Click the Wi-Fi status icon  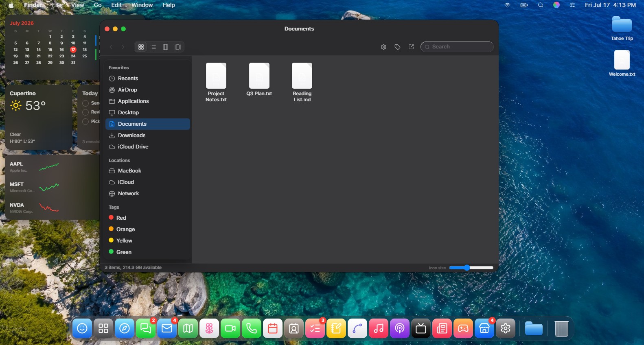tap(507, 5)
